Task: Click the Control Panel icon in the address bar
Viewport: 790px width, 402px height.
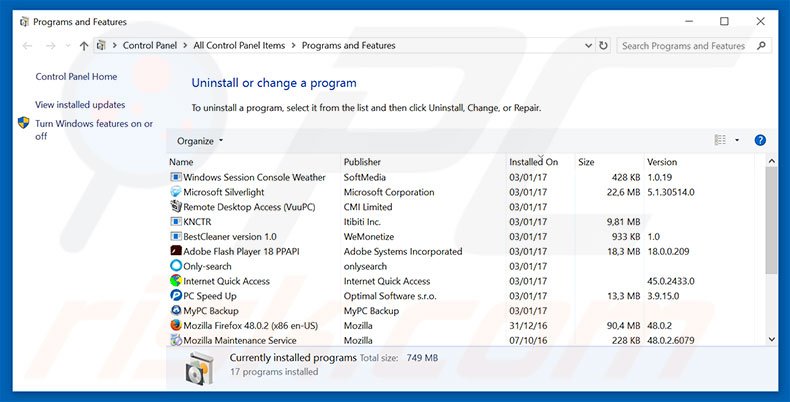Action: coord(101,45)
